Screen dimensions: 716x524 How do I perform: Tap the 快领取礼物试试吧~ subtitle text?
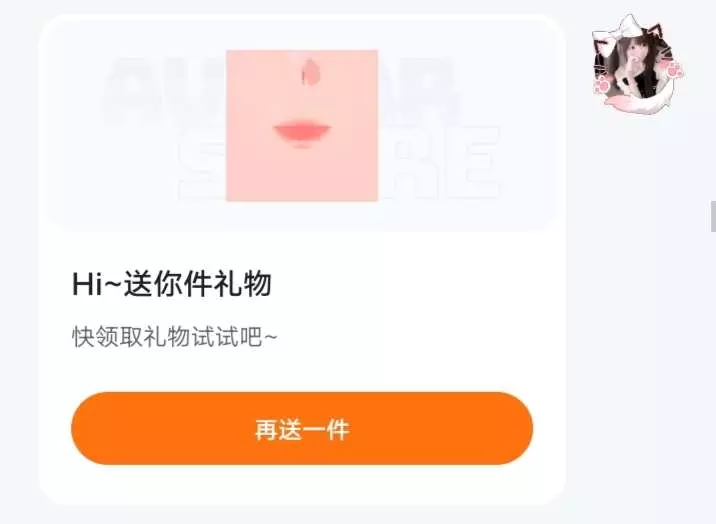[174, 337]
